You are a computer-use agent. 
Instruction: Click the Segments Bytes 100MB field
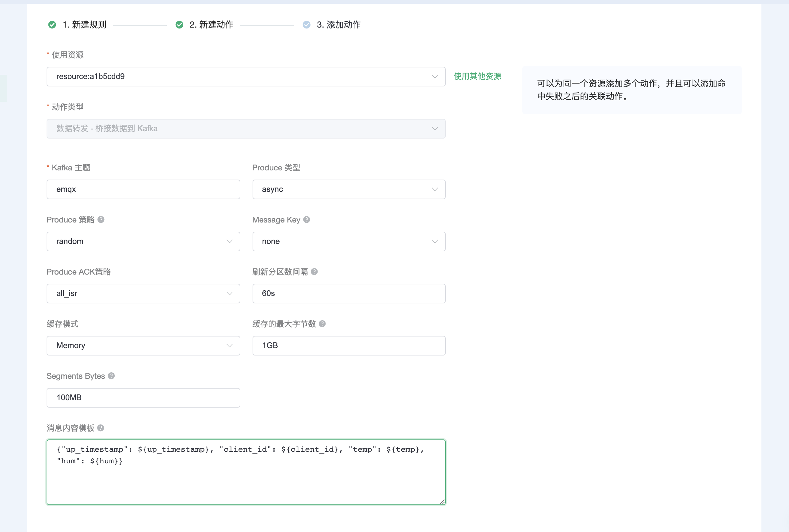(143, 398)
